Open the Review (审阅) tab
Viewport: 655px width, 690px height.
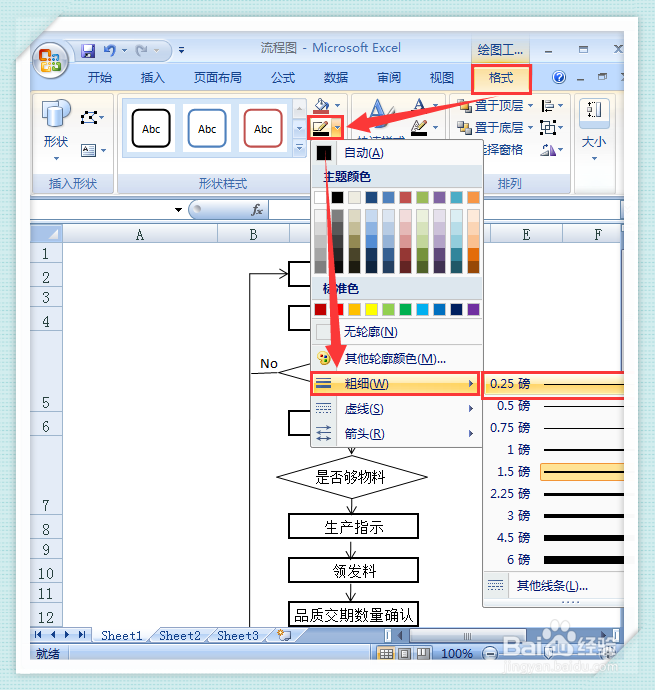389,78
